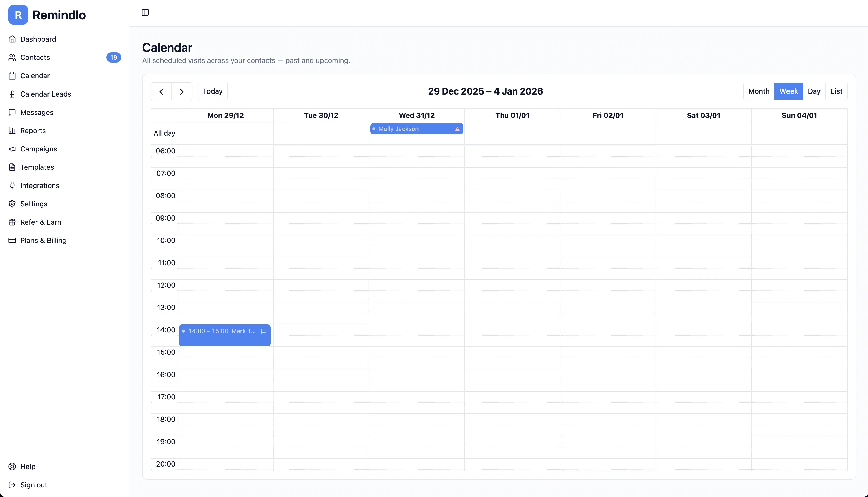The image size is (868, 497).
Task: Click the Campaigns megaphone icon
Action: [x=12, y=149]
